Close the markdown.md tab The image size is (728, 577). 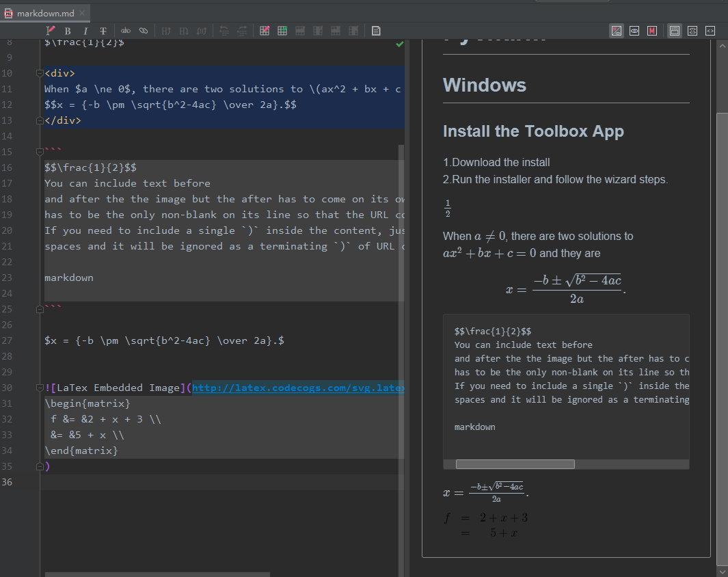coord(82,13)
